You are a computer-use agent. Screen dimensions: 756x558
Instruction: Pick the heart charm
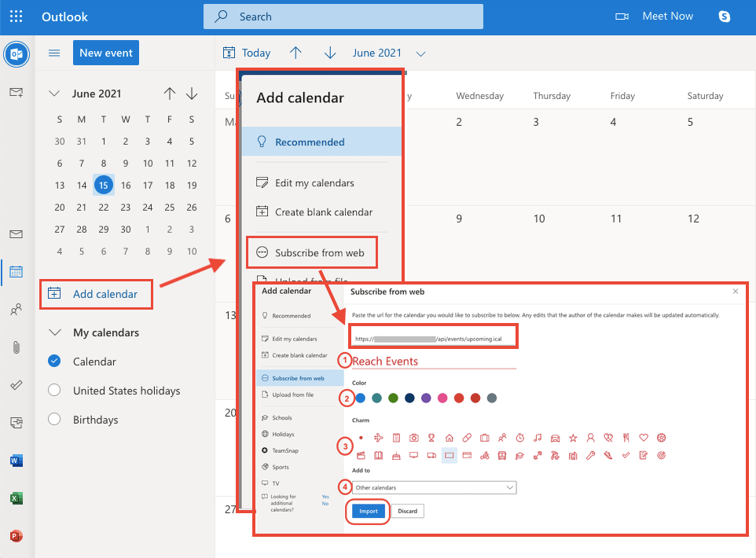coord(643,438)
